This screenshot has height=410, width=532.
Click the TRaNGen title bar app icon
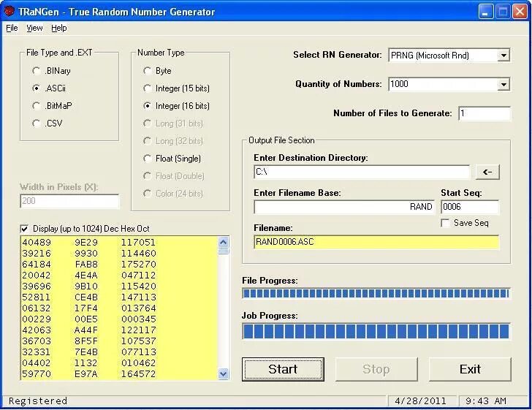coord(9,11)
